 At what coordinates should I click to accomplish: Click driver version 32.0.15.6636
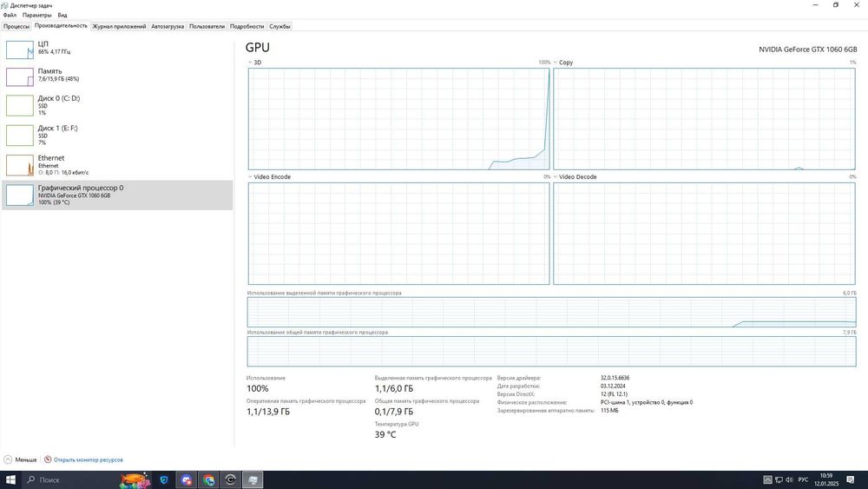(615, 378)
